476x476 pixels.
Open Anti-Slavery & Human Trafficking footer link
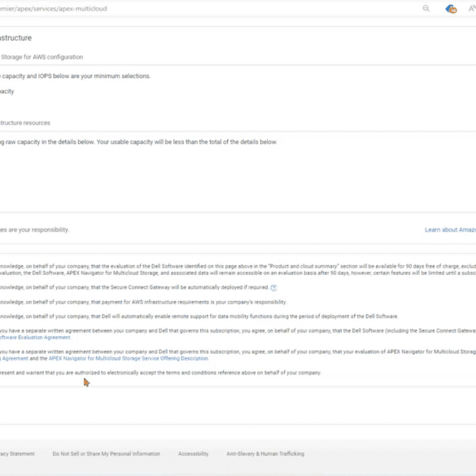[265, 454]
